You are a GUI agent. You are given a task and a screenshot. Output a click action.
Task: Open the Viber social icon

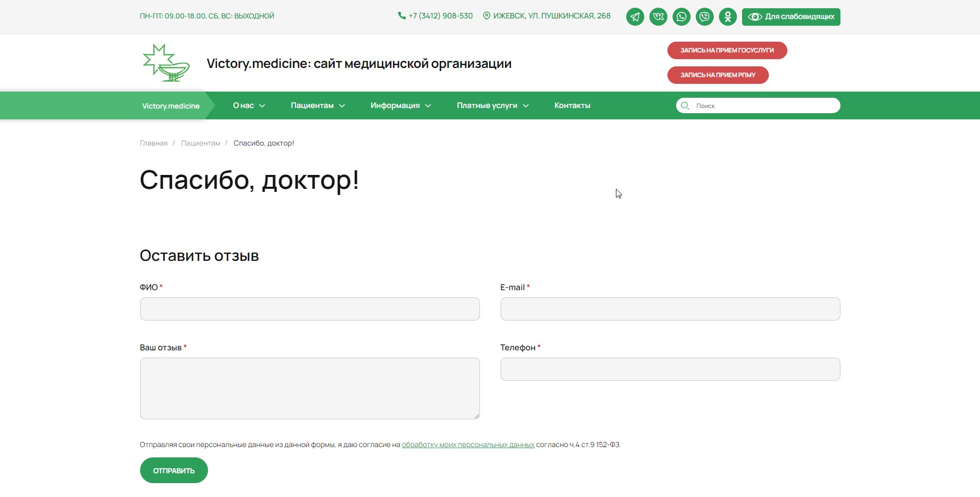click(x=704, y=17)
